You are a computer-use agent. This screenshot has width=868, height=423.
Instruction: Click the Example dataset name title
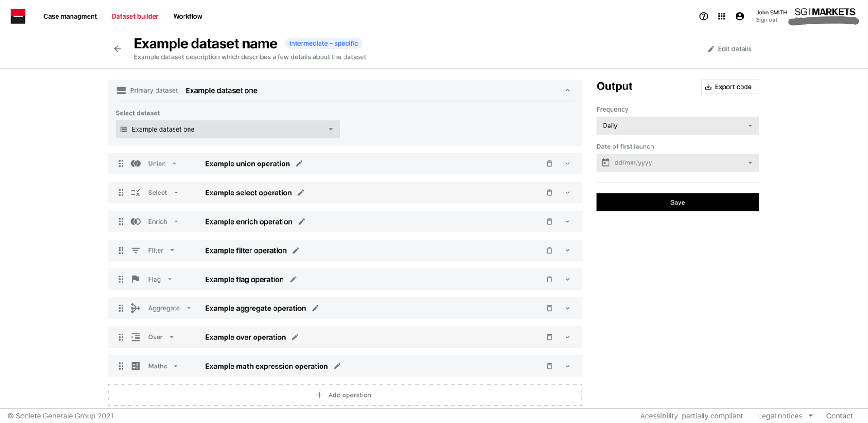(205, 43)
